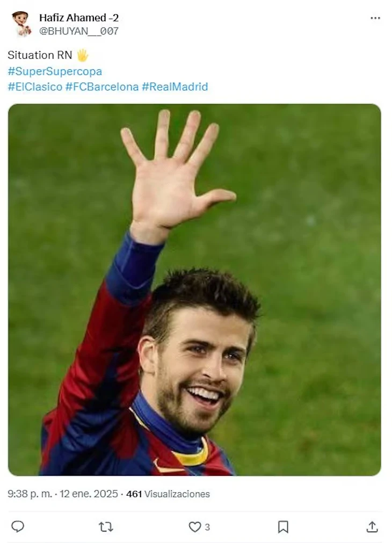
Task: Open the @BHUYAN__007 handle link
Action: tap(79, 31)
